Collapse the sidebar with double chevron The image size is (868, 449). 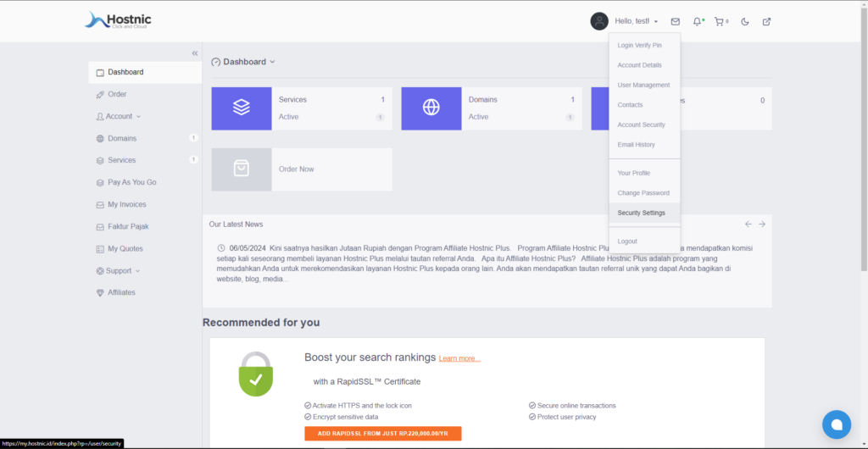coord(195,53)
